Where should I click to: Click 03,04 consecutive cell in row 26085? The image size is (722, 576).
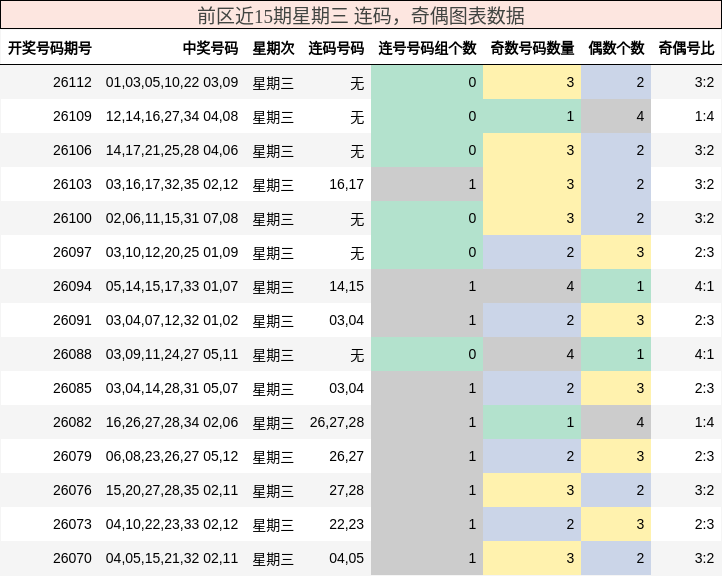[347, 389]
